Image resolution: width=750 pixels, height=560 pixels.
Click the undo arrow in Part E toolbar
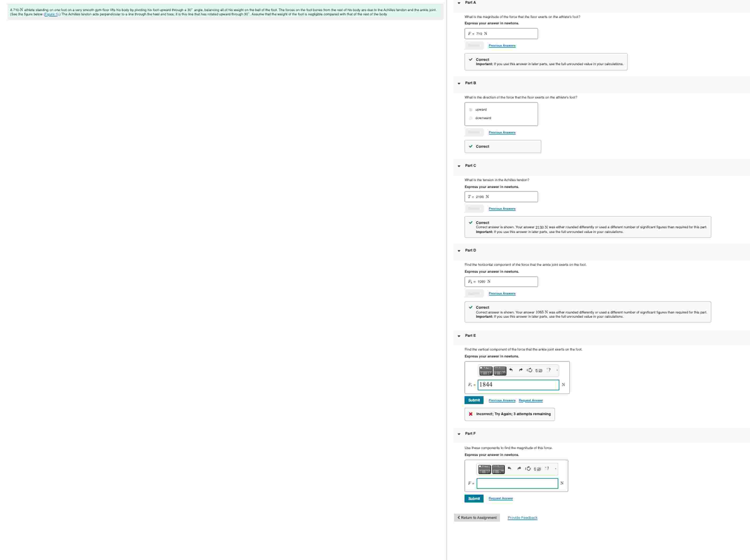511,370
